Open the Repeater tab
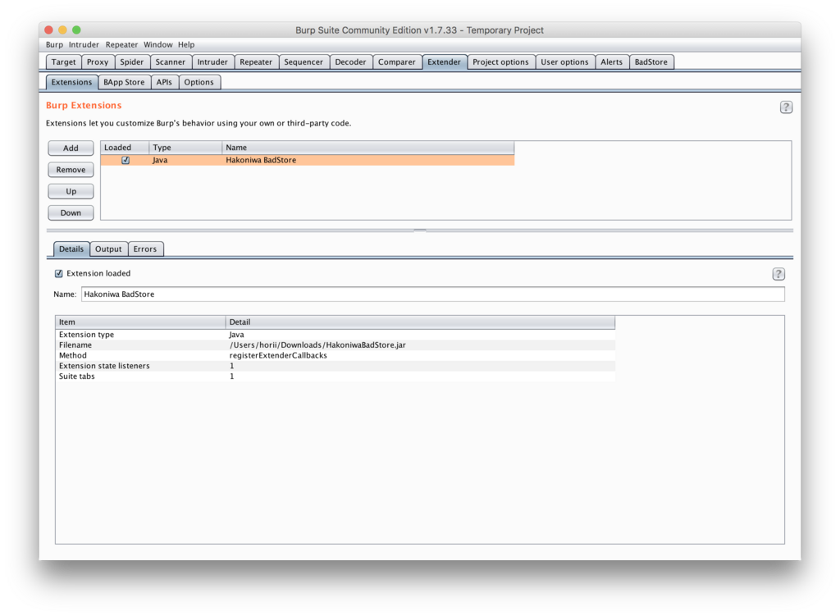The image size is (840, 616). point(256,62)
